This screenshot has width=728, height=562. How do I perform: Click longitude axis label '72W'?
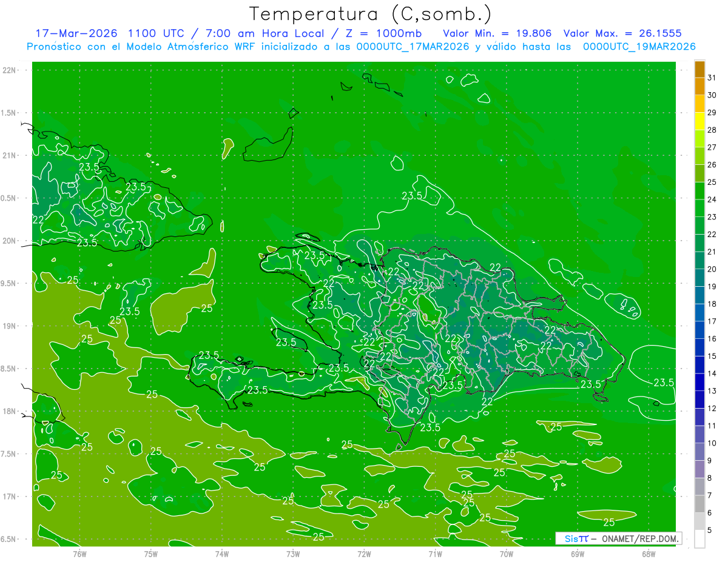click(x=364, y=554)
